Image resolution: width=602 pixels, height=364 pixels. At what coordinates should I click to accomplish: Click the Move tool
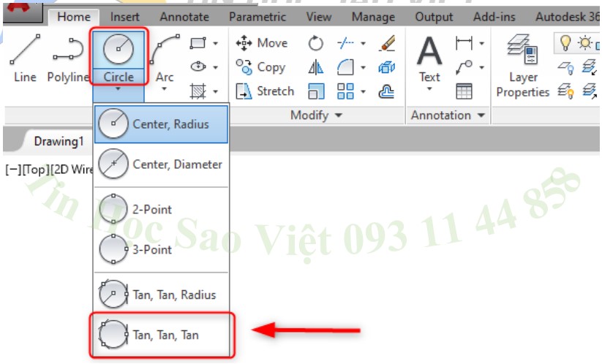point(261,43)
